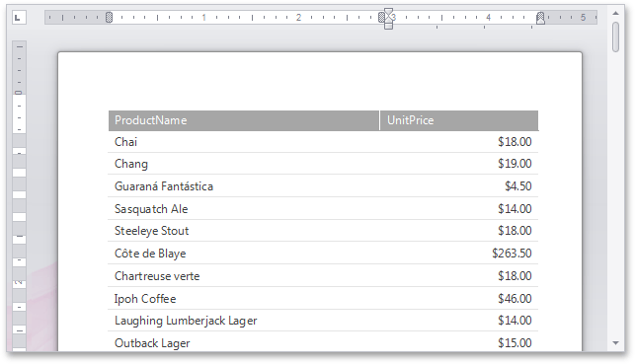Click the ProductName header cell

point(244,120)
